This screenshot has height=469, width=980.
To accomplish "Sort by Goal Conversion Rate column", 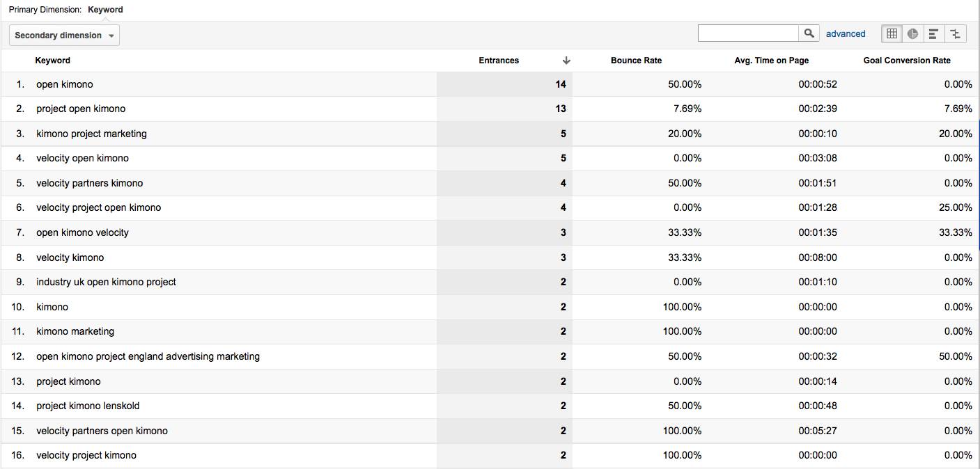I will pos(907,61).
